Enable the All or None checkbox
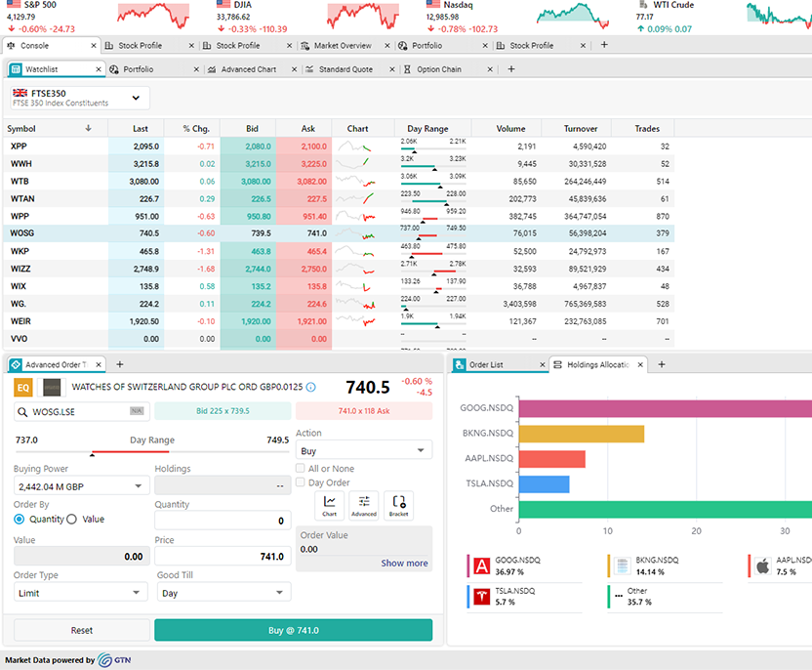 (300, 468)
